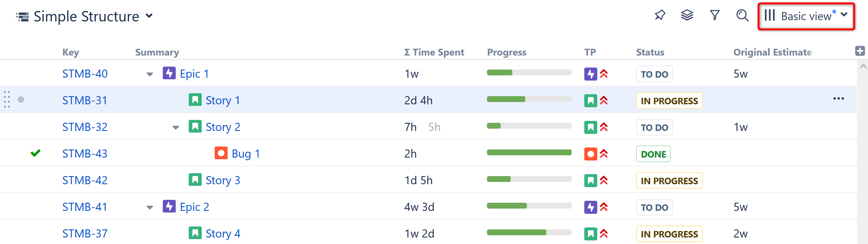Open search with the magnifier icon
868x244 pixels.
742,15
